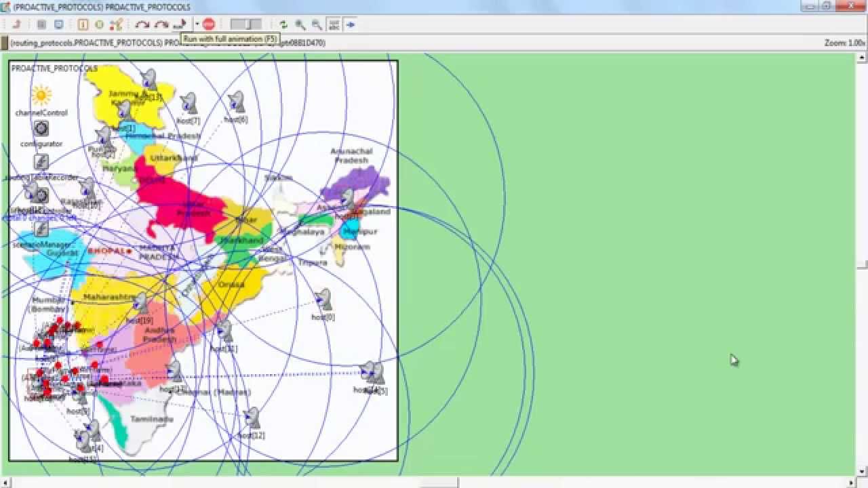Viewport: 868px width, 488px height.
Task: Click the orange inspect-as-object toolbar icon
Action: (x=83, y=24)
